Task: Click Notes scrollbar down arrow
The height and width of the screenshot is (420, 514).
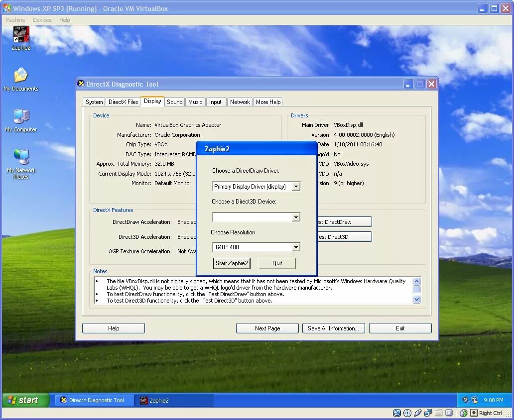Action: pos(417,299)
